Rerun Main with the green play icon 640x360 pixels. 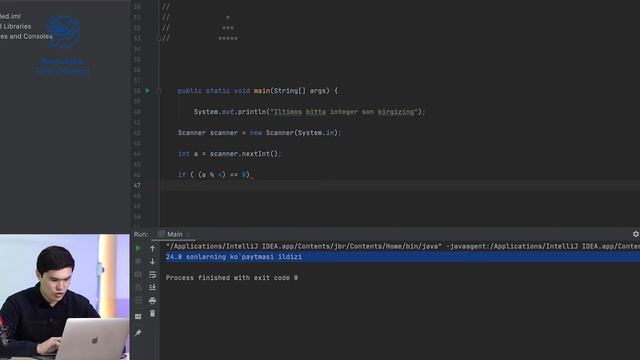pyautogui.click(x=138, y=248)
